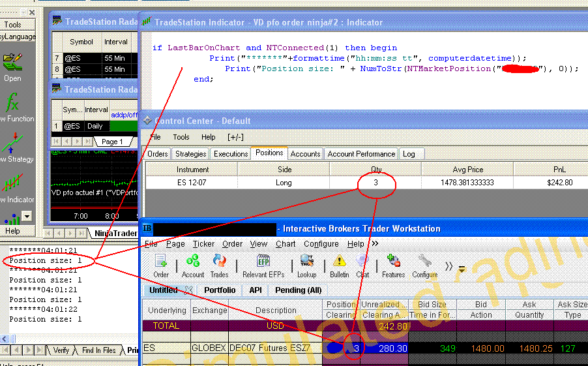This screenshot has height=366, width=588.
Task: Open the Chart menu in Trader Workstation
Action: coord(286,244)
